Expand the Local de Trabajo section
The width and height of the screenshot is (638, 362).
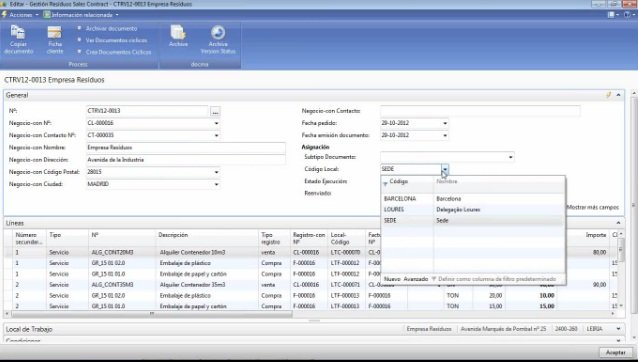(618, 329)
